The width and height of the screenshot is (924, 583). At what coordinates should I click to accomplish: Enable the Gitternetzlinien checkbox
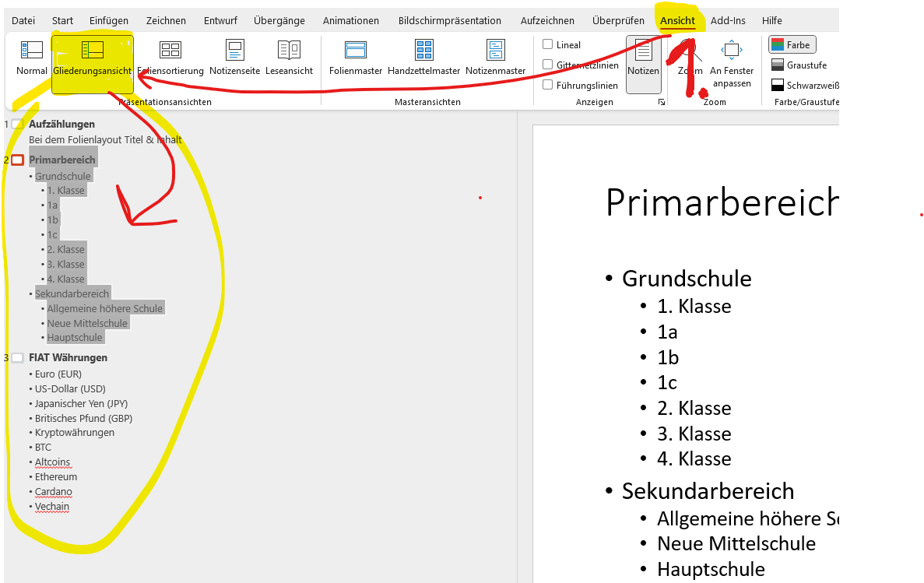(x=548, y=65)
